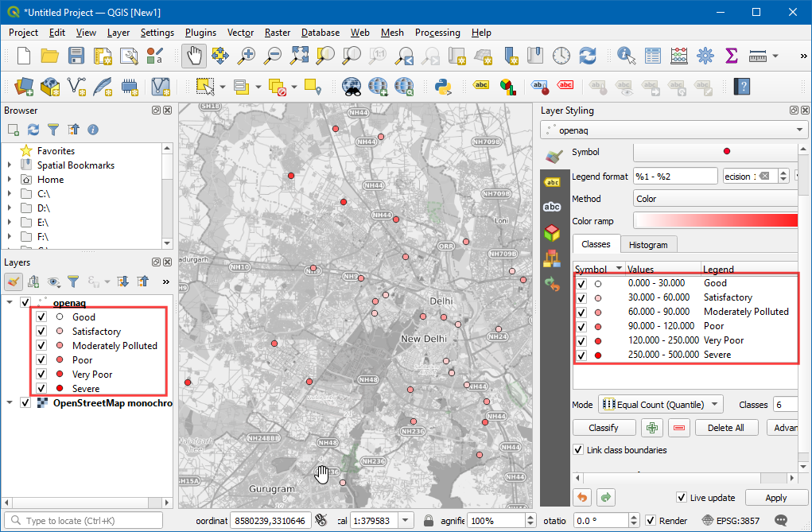Save the project with the floppy disk icon

76,56
